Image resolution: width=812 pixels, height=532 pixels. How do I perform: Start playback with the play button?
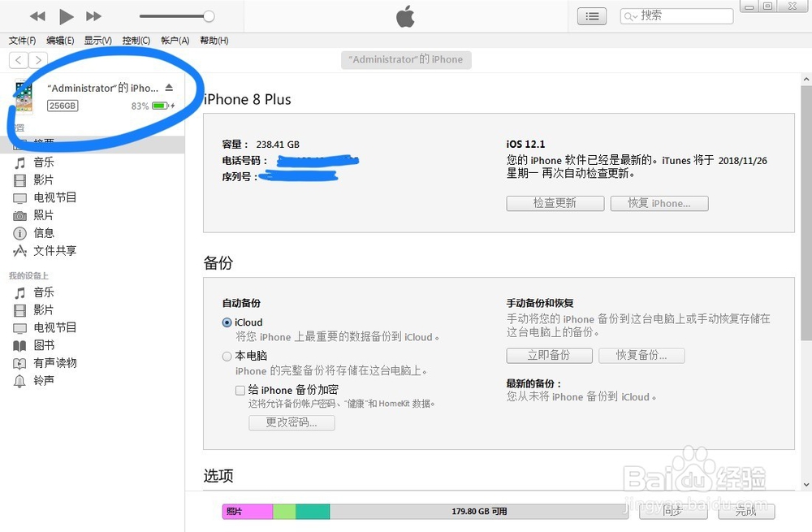(x=66, y=16)
